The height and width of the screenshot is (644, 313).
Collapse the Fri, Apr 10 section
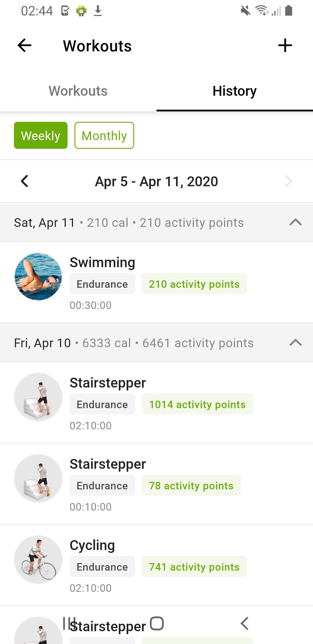(296, 343)
